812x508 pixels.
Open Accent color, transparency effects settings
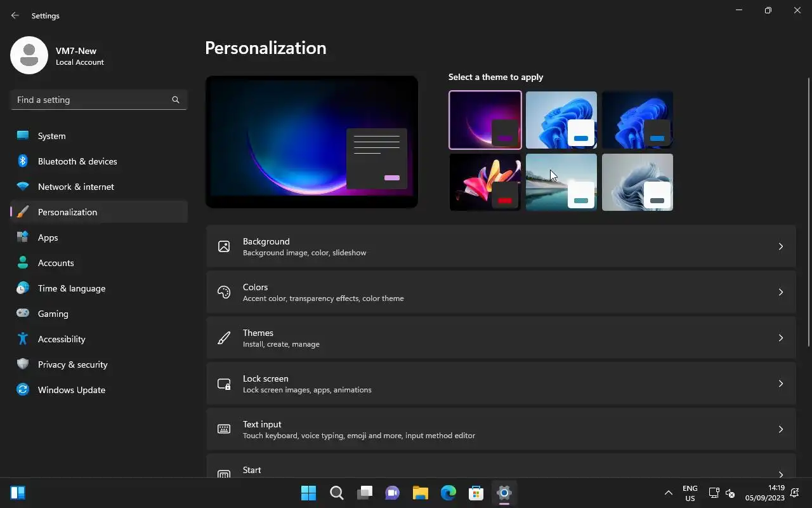[501, 292]
